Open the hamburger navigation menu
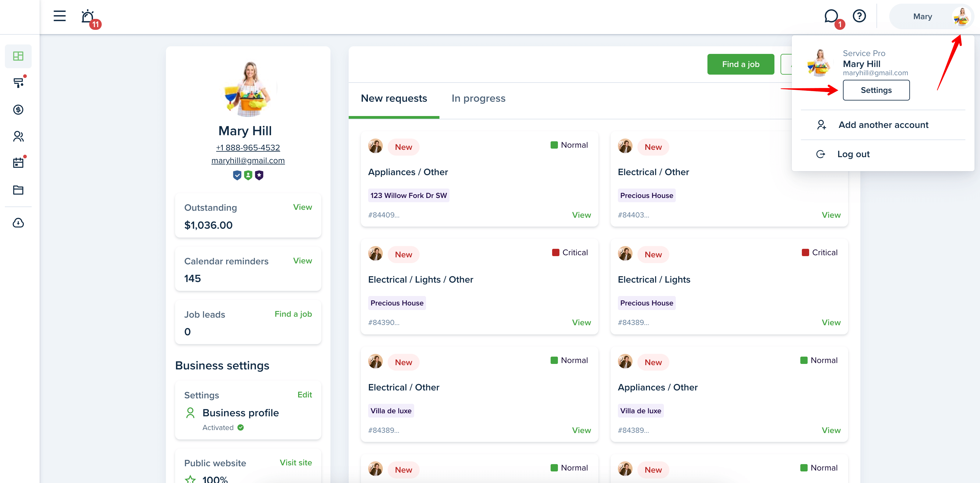980x483 pixels. coord(59,16)
